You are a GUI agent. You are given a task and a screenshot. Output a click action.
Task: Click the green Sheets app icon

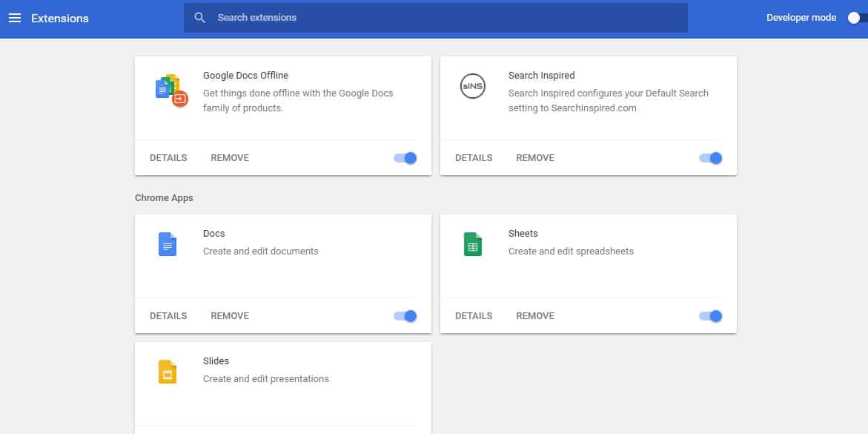pyautogui.click(x=473, y=244)
